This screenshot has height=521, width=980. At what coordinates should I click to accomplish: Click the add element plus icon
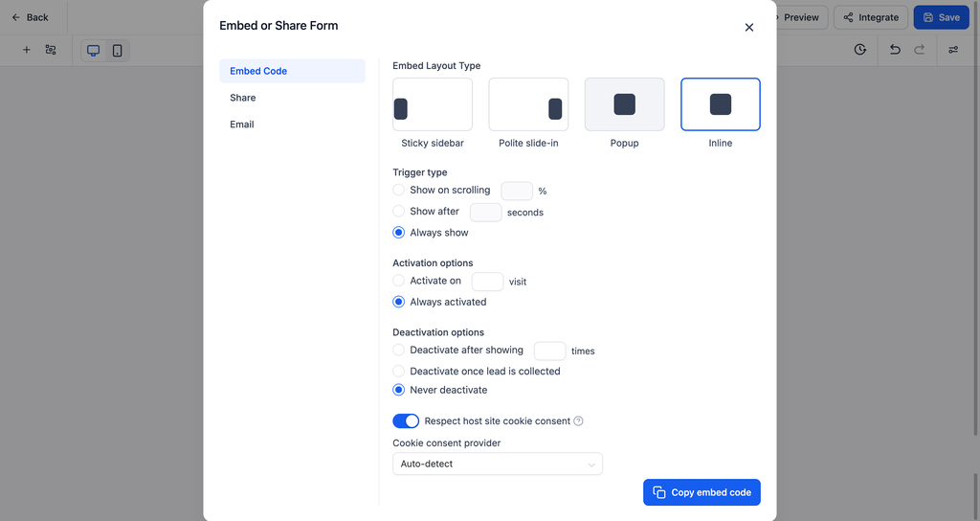click(26, 50)
